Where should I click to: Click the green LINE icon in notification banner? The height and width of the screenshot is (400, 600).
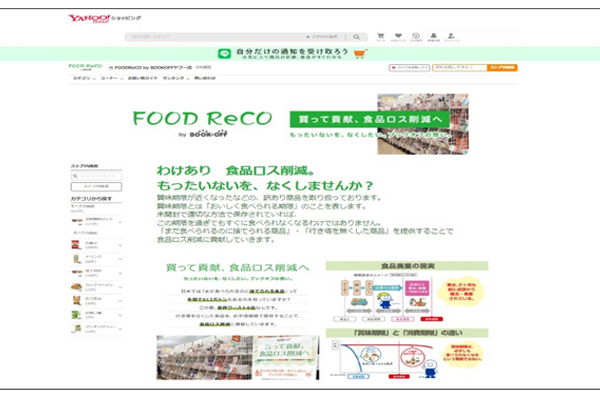[x=224, y=54]
